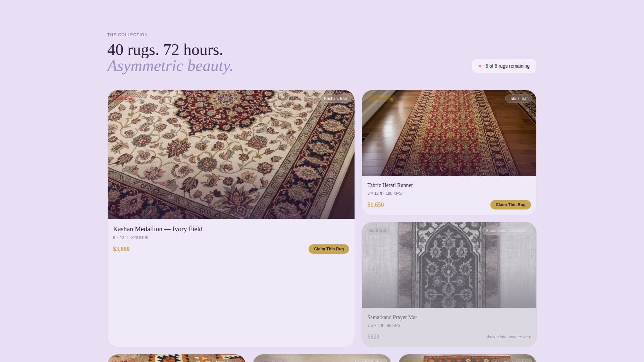Click '2.5 × 4 ft · 96 KPSI' specs
The width and height of the screenshot is (644, 362).
tap(384, 325)
